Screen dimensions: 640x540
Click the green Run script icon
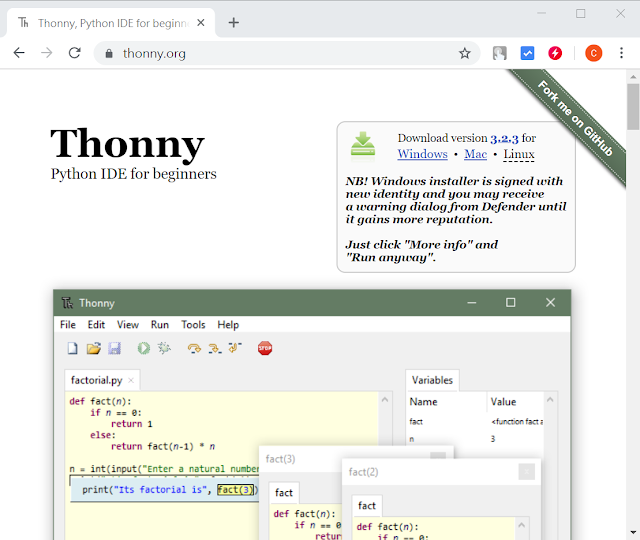[144, 348]
